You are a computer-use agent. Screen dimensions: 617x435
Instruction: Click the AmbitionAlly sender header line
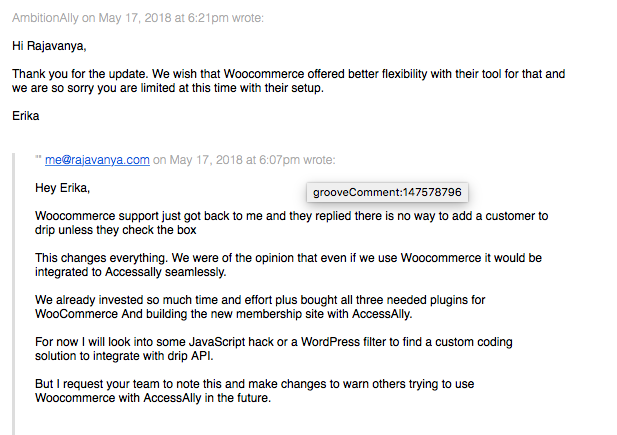point(138,18)
